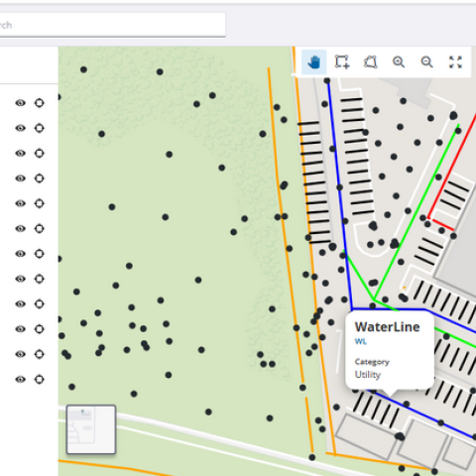Open the overview minimap thumbnail
Screen dimensions: 476x476
pos(91,429)
